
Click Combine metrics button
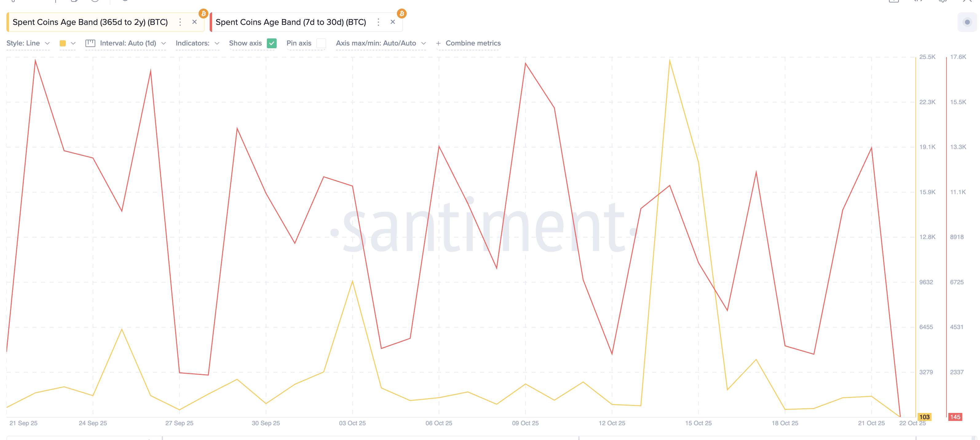(469, 43)
